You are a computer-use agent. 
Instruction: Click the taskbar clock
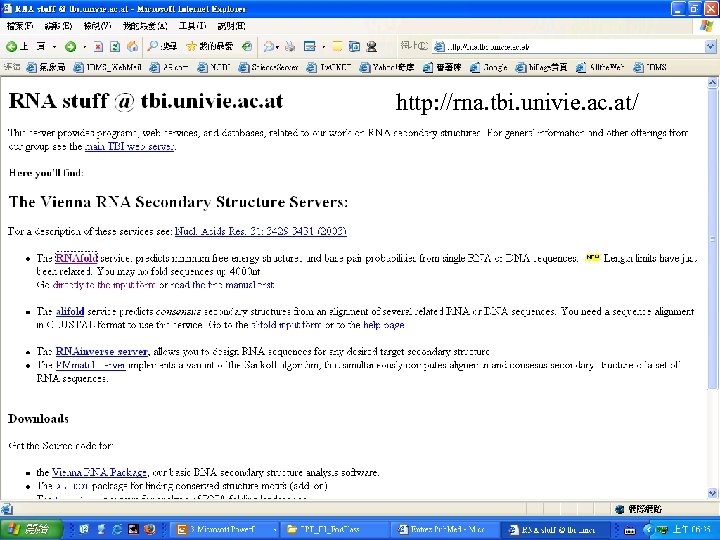point(693,529)
